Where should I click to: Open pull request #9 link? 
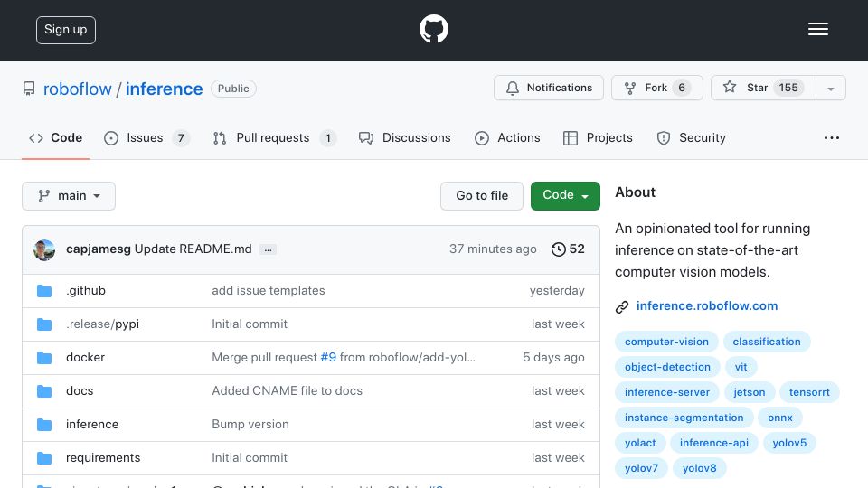point(328,358)
